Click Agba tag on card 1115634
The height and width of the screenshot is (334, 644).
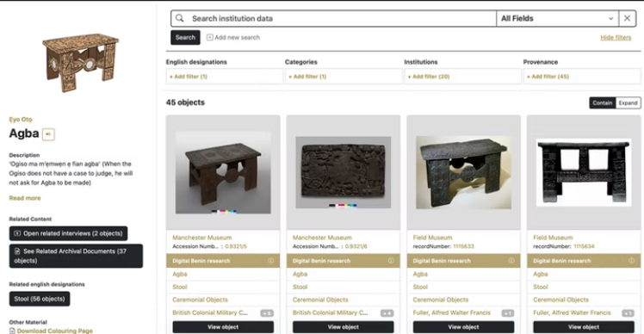coord(541,274)
